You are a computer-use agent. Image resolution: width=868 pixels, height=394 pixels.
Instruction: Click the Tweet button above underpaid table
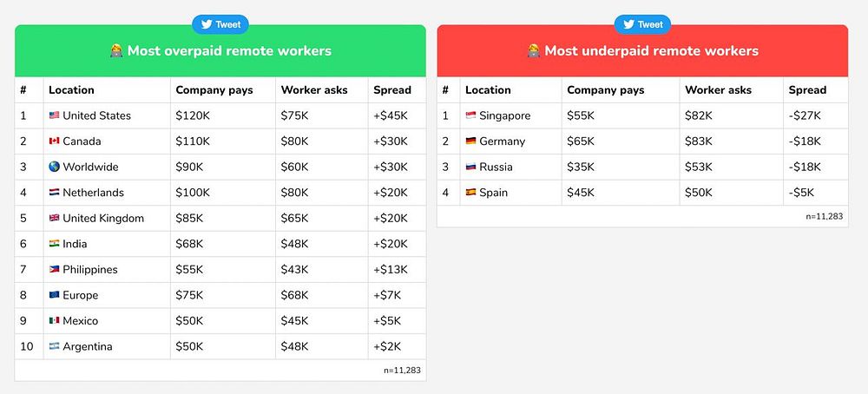(642, 24)
